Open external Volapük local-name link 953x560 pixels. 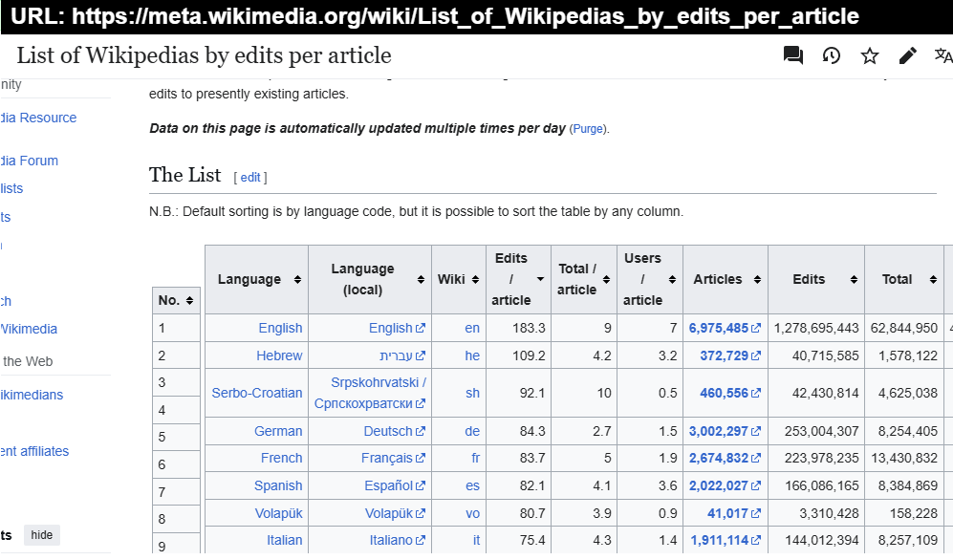pos(395,513)
